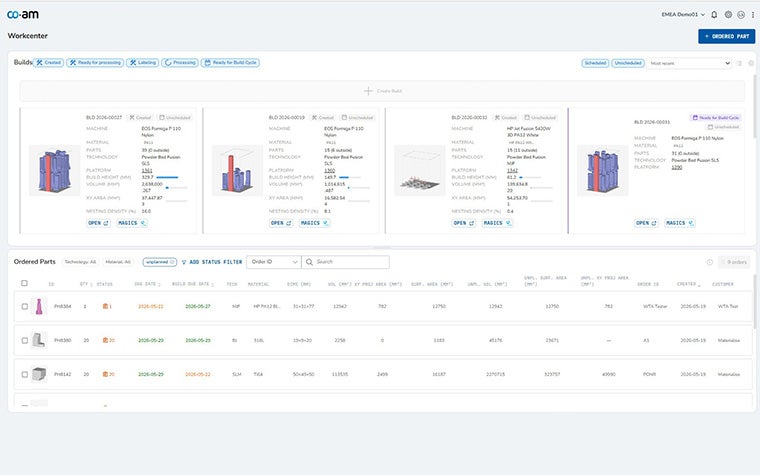Remove the unplanned filter chip via its x
Screen dimensions: 760x475
172,262
